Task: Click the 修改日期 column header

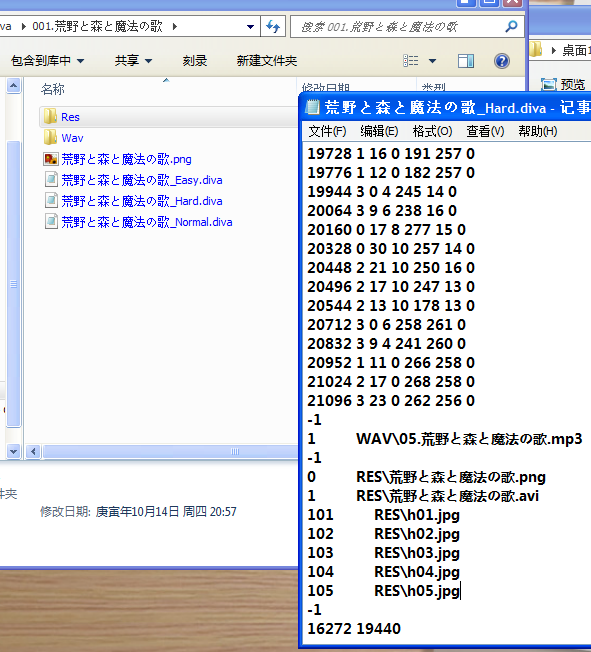Action: tap(325, 87)
